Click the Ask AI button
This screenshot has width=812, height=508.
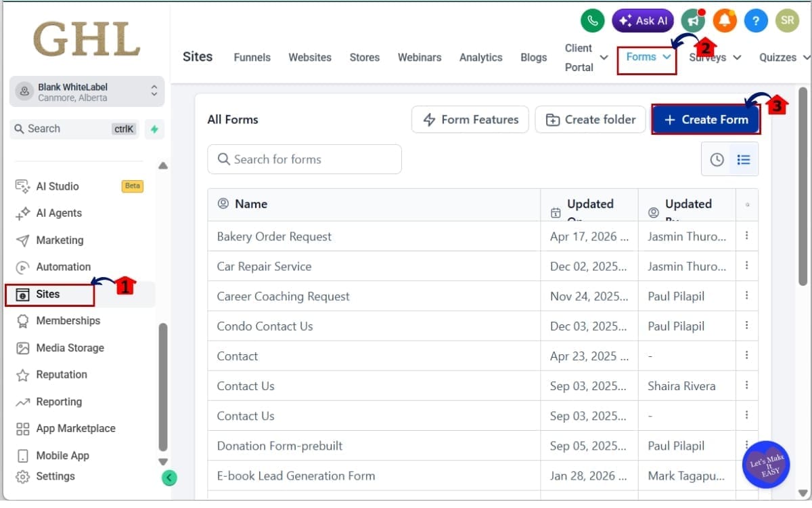click(x=643, y=20)
